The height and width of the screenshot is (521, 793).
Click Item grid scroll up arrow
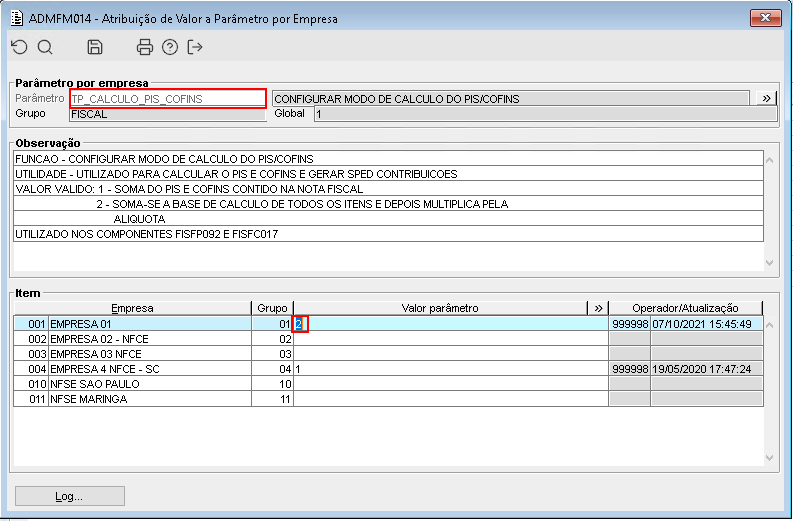pyautogui.click(x=770, y=325)
